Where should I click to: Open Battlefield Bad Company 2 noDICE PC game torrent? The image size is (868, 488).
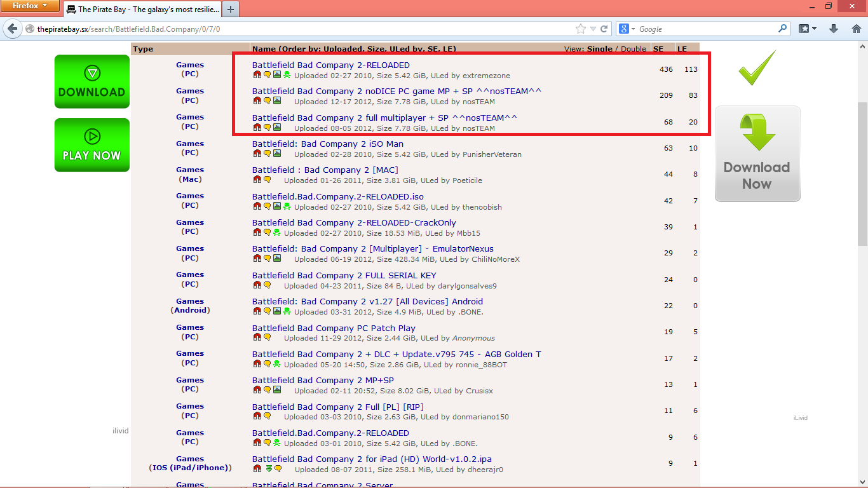[397, 91]
